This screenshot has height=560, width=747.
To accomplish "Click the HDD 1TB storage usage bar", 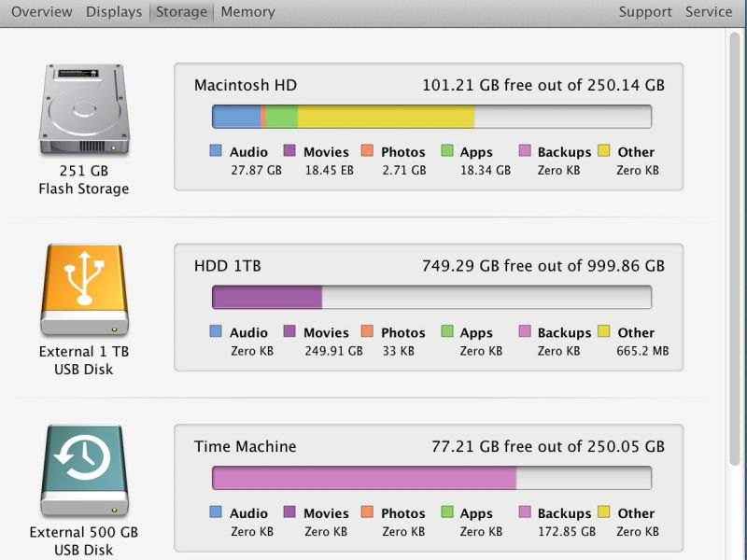I will click(431, 297).
